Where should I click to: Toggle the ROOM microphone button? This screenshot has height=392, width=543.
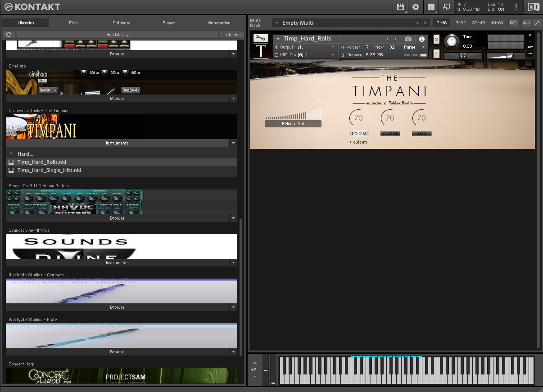[359, 134]
